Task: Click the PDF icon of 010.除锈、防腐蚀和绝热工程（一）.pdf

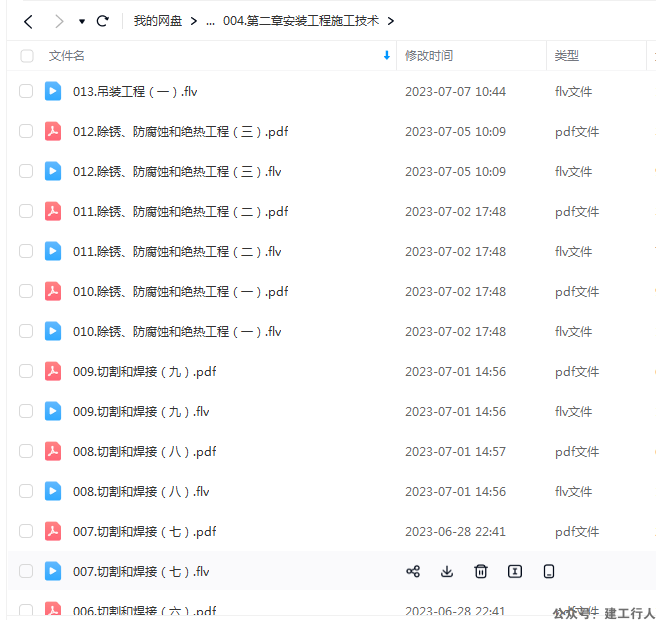Action: pyautogui.click(x=53, y=291)
